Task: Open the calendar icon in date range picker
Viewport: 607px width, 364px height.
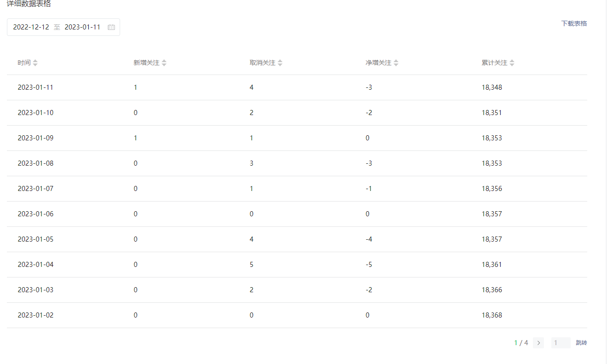Action: pyautogui.click(x=111, y=27)
